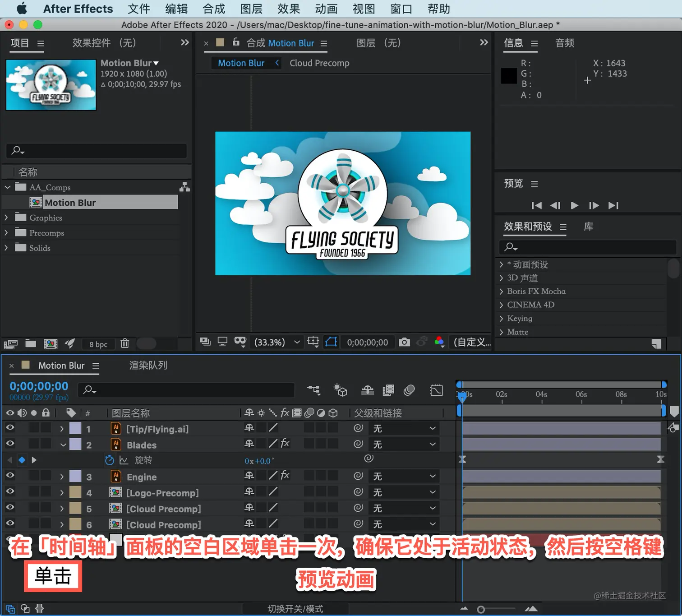
Task: Collapse the Blades layer properties
Action: pos(63,445)
